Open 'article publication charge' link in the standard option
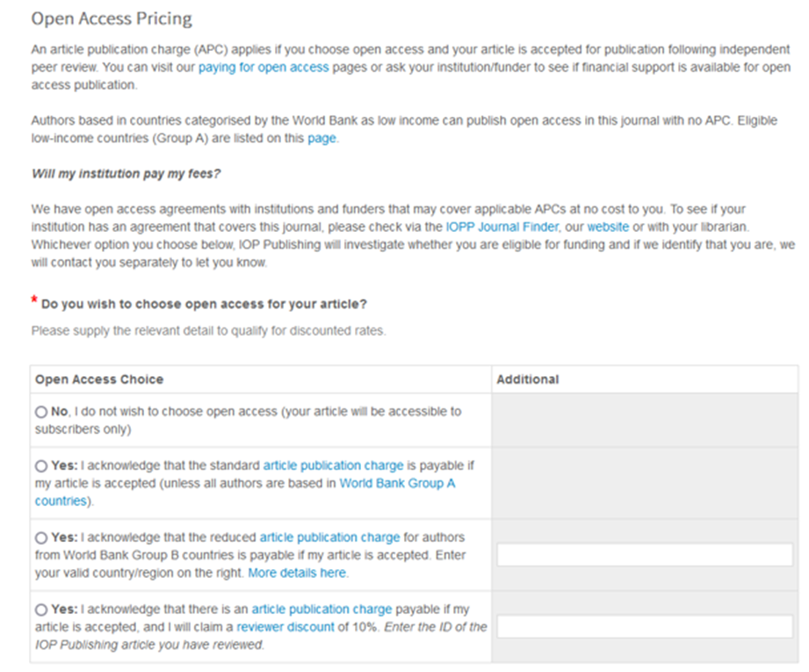This screenshot has width=809, height=672. click(333, 466)
